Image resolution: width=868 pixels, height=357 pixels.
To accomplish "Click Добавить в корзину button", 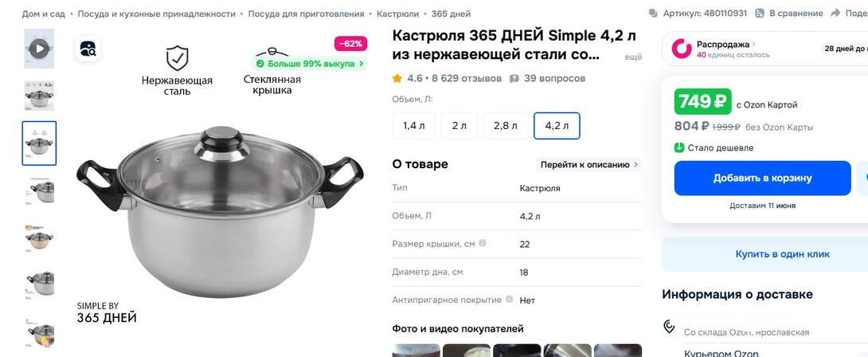I will click(762, 178).
